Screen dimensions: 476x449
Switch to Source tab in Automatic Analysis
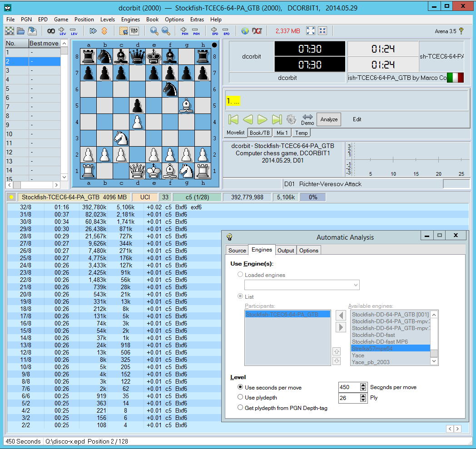237,250
